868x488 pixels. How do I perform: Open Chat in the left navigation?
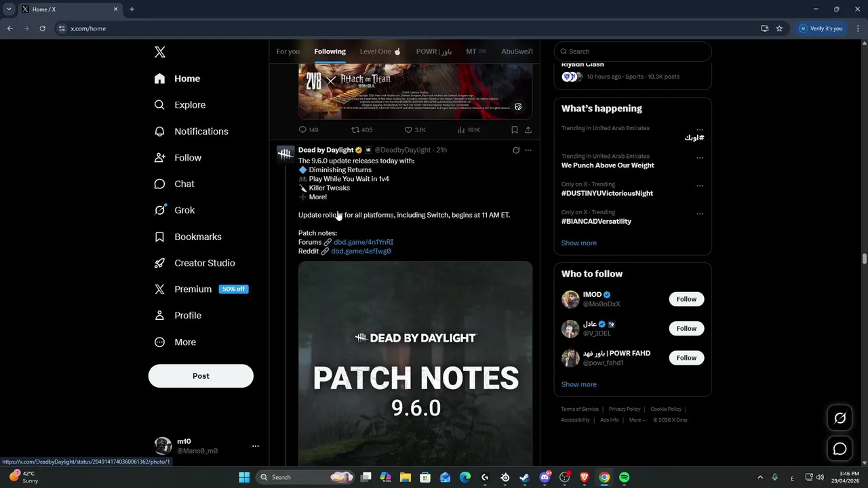(x=174, y=184)
